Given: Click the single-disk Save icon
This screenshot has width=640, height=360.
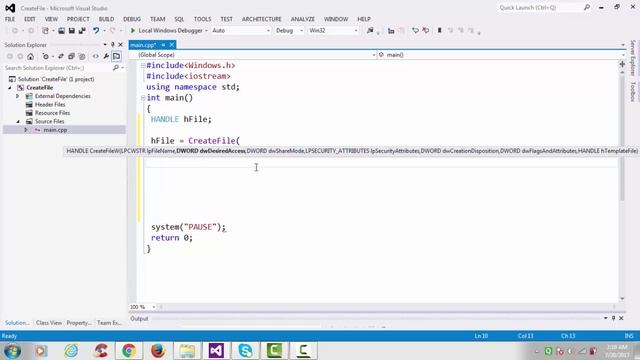Looking at the screenshot, I should [71, 31].
